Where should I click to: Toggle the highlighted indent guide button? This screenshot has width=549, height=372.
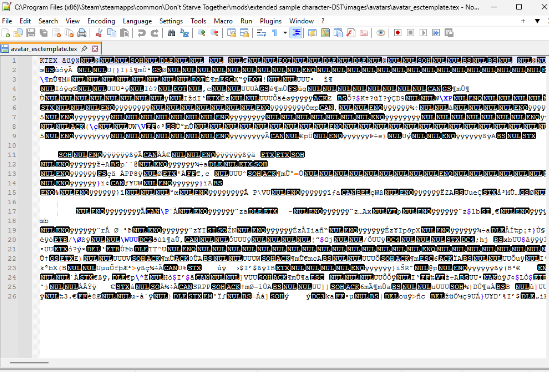296,33
